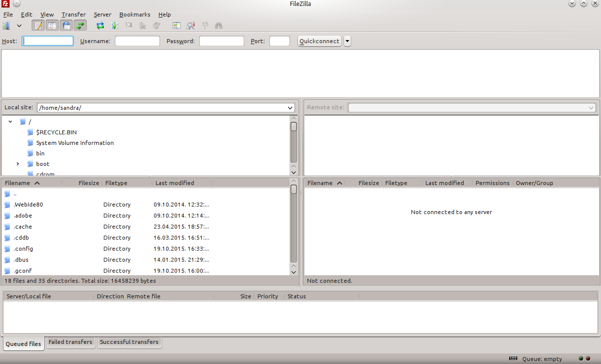601x364 pixels.
Task: Open the File menu
Action: [x=8, y=15]
